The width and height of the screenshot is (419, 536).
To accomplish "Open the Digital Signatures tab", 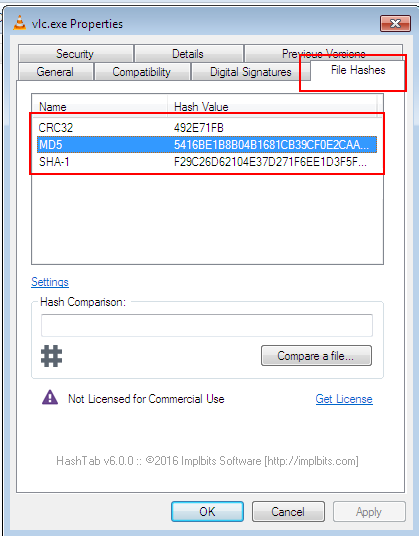I will (251, 72).
